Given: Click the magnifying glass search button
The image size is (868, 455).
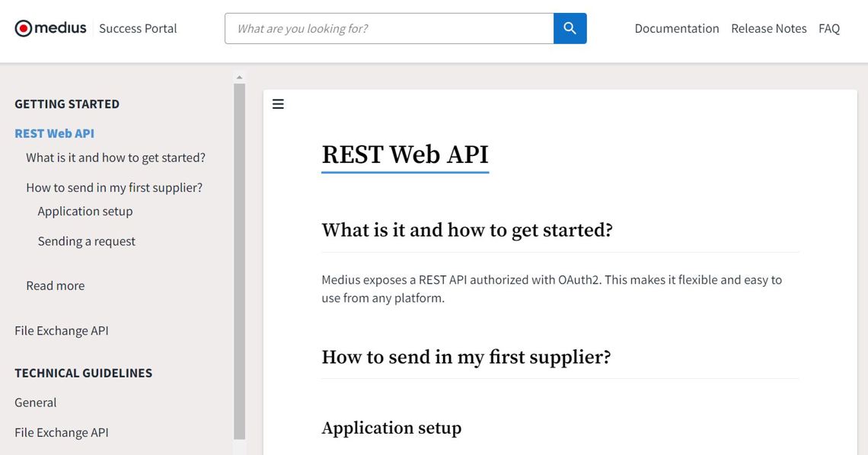Looking at the screenshot, I should pos(570,29).
